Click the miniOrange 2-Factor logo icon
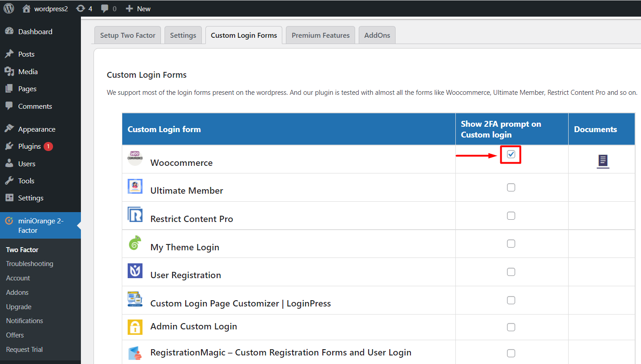The image size is (641, 364). click(9, 221)
